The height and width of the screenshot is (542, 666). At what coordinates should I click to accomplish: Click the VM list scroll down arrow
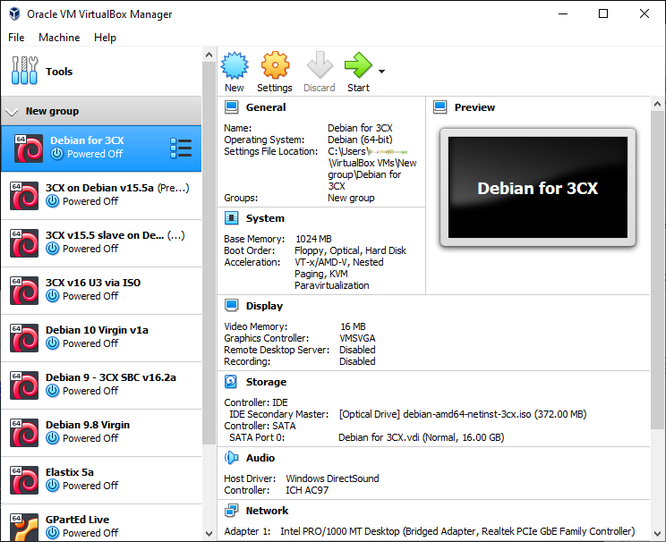(209, 533)
